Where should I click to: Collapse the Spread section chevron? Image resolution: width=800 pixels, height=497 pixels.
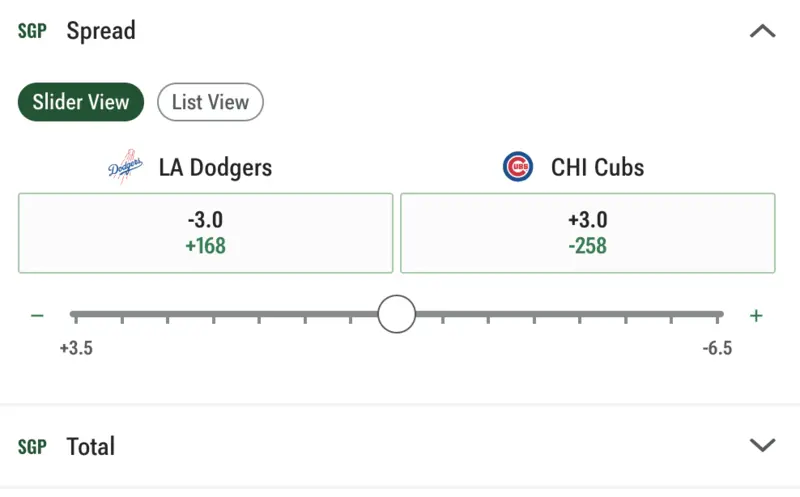click(762, 32)
